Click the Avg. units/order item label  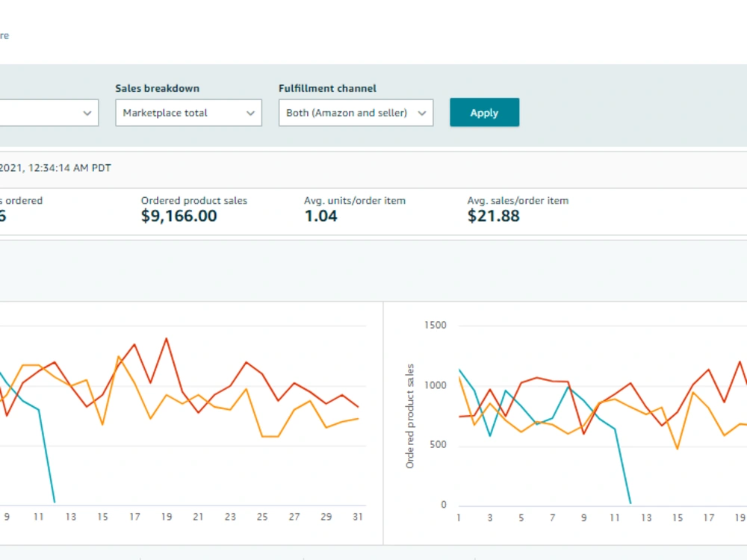(x=355, y=200)
